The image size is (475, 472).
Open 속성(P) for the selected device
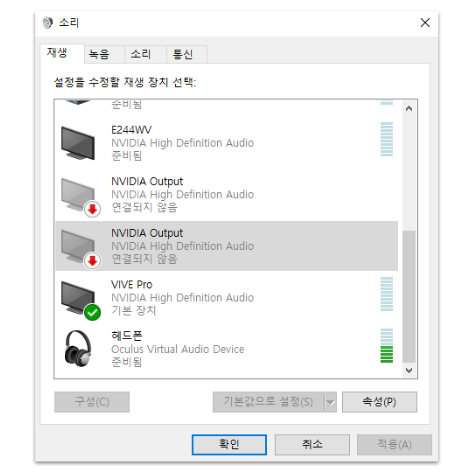(379, 402)
